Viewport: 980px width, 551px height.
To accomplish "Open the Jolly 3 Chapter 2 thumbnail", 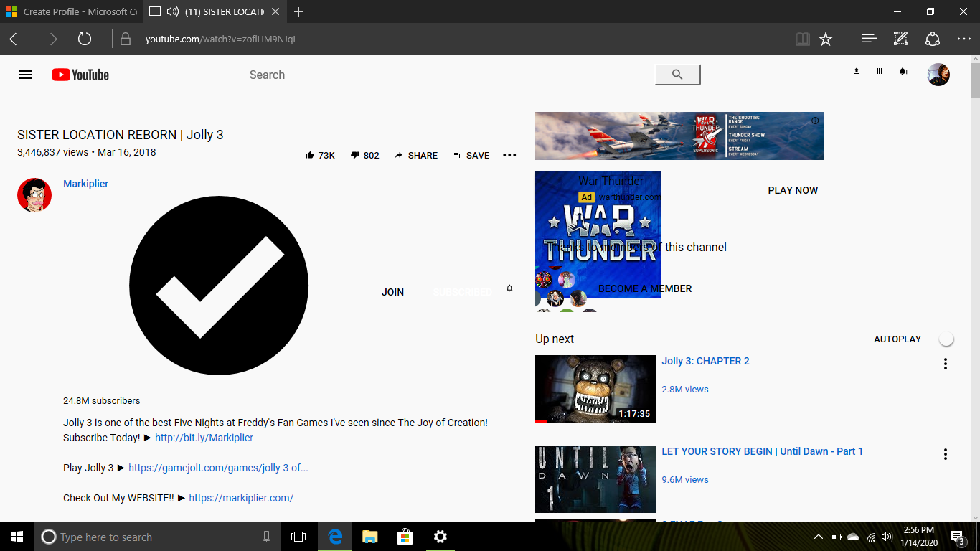I will click(595, 389).
